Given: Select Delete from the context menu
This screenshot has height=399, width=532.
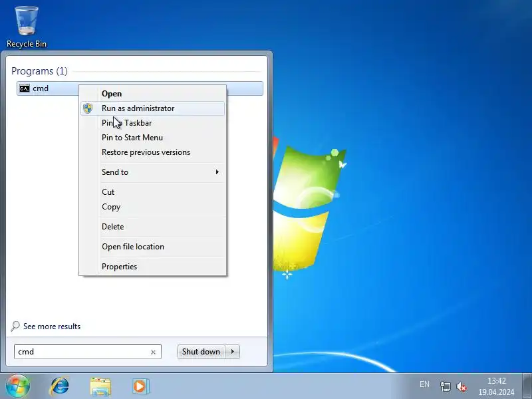Looking at the screenshot, I should click(153, 227).
